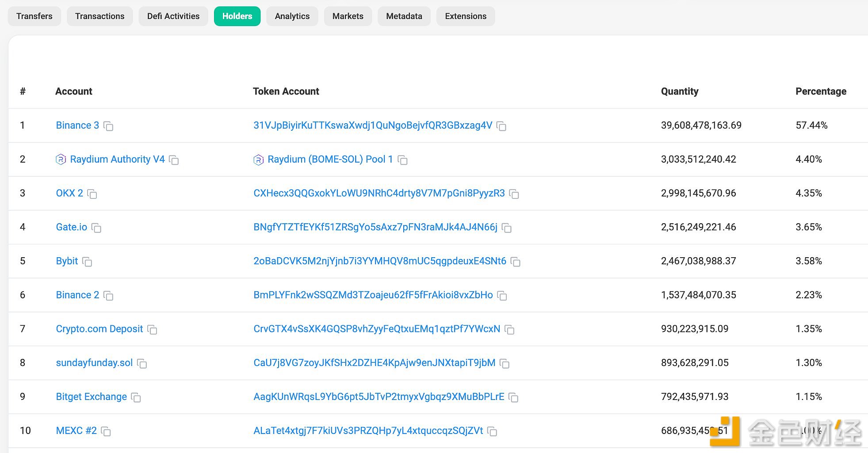868x453 pixels.
Task: Open the Bybit account link
Action: (x=67, y=261)
